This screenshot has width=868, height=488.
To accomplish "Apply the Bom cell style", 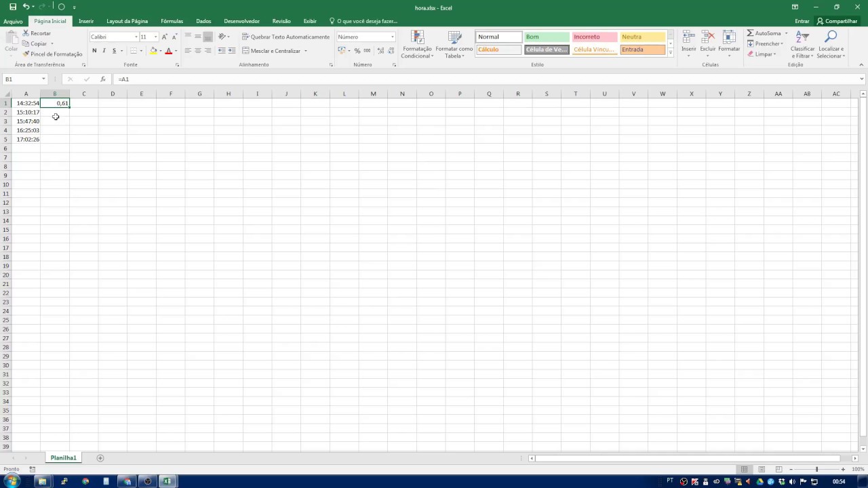I will point(546,37).
